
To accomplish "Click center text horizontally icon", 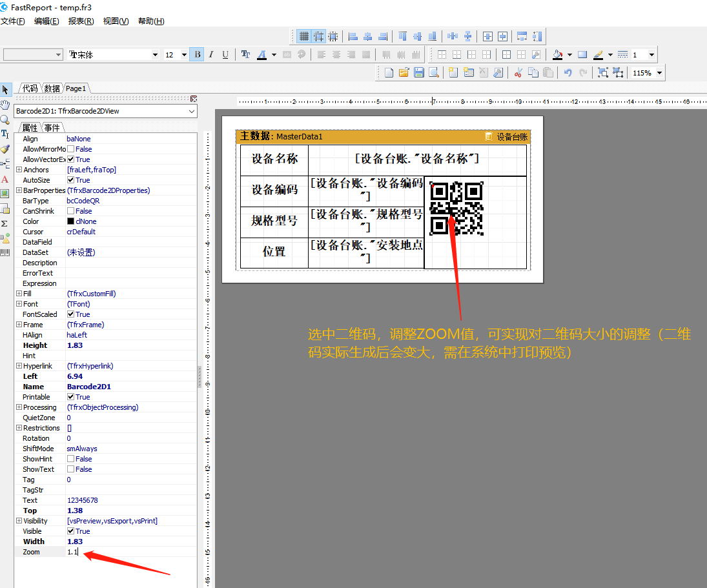I will (x=336, y=54).
